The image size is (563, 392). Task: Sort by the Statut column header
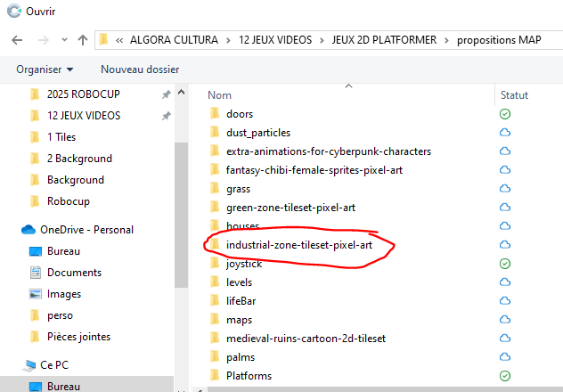point(514,95)
